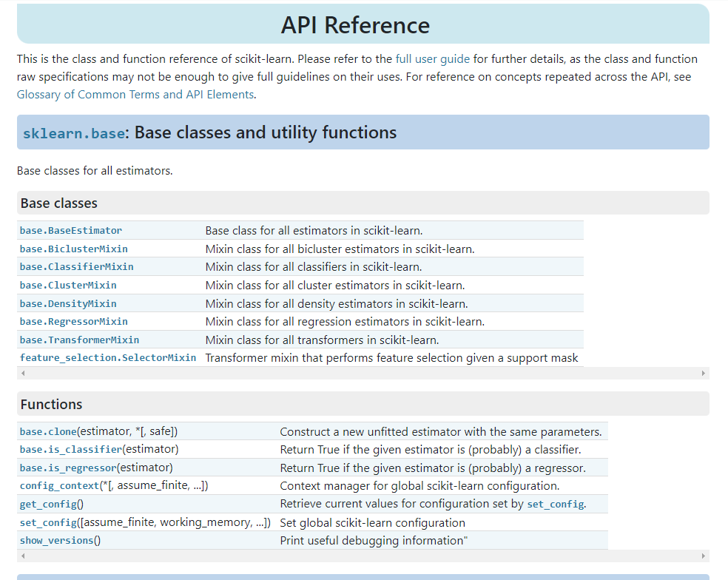Click the Base classes section heading
This screenshot has width=728, height=580.
[x=59, y=203]
